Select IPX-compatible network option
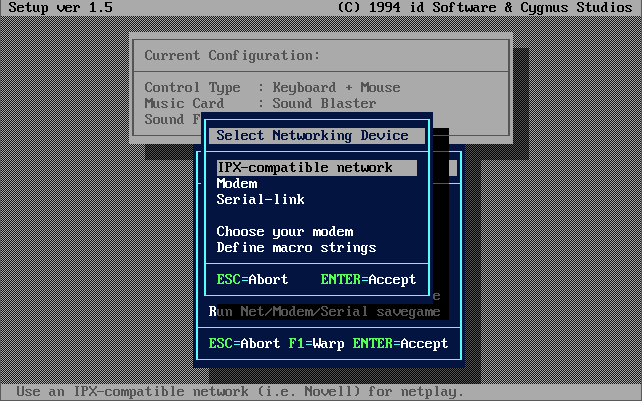The width and height of the screenshot is (642, 401). 316,168
